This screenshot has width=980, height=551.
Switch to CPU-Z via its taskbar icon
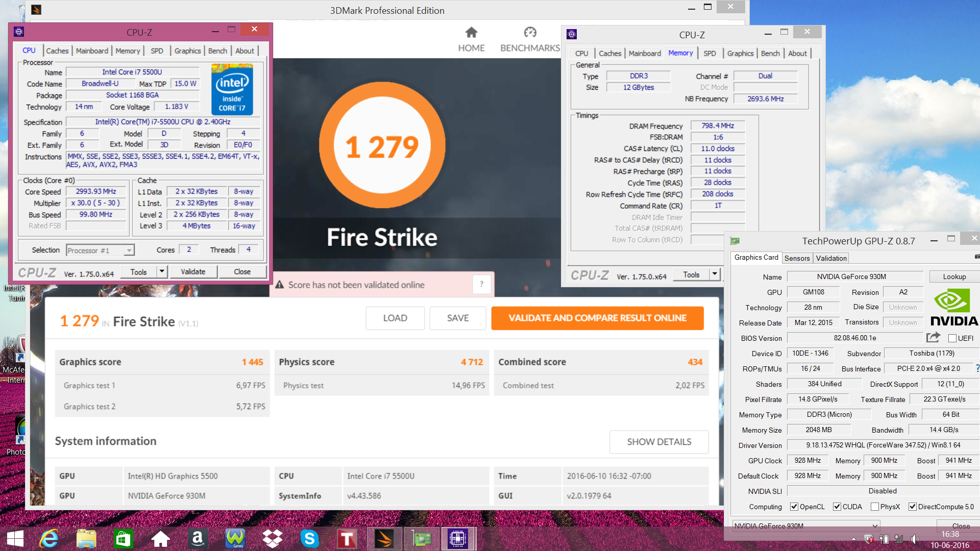pyautogui.click(x=458, y=539)
